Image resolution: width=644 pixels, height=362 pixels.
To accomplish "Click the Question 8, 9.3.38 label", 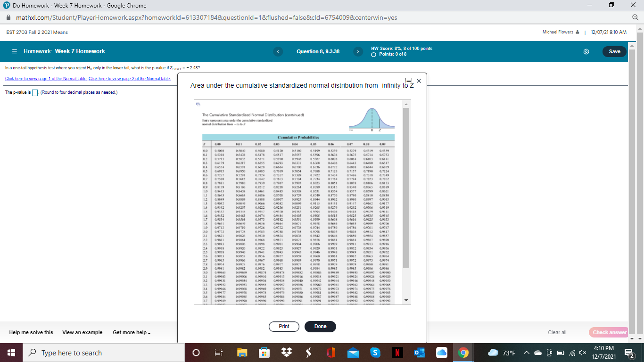I will click(318, 51).
